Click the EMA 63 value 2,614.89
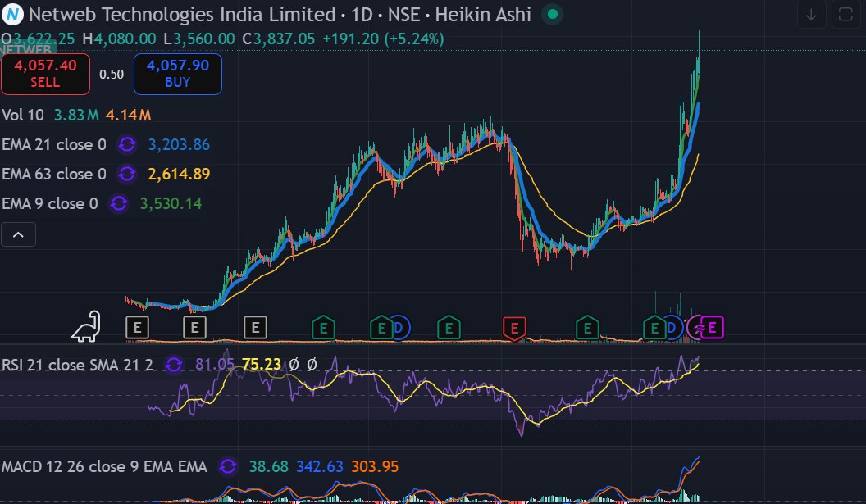 [x=179, y=174]
